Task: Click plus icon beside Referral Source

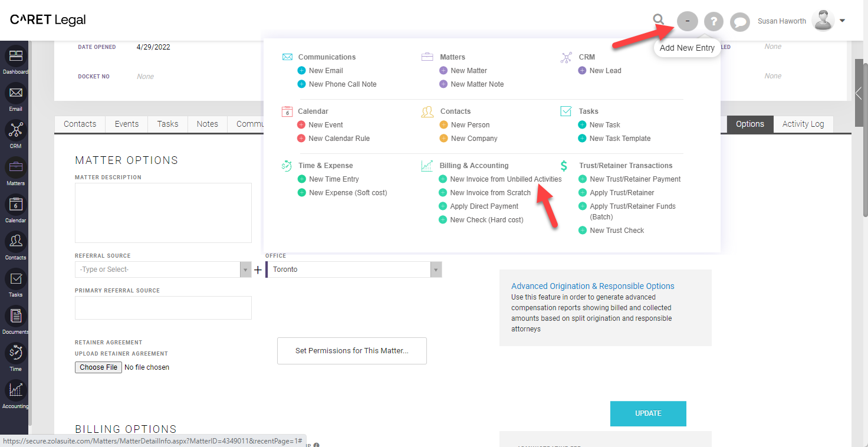Action: pyautogui.click(x=258, y=269)
